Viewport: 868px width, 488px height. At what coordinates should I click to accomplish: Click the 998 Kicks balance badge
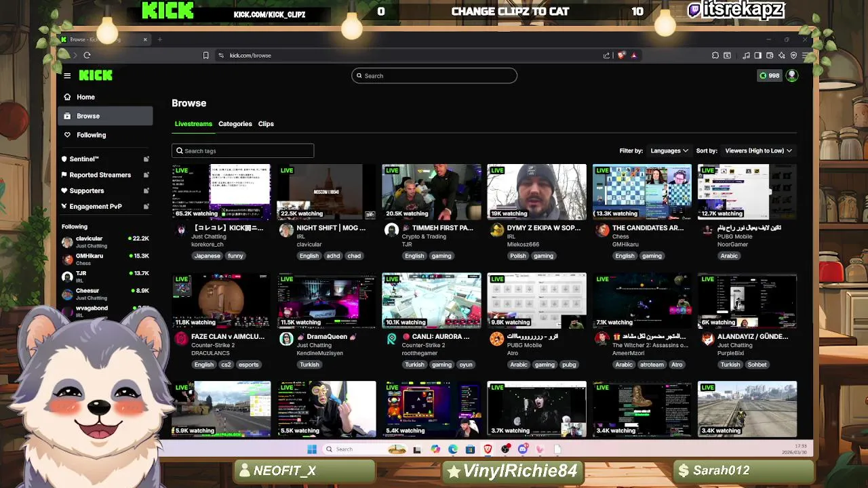point(769,76)
